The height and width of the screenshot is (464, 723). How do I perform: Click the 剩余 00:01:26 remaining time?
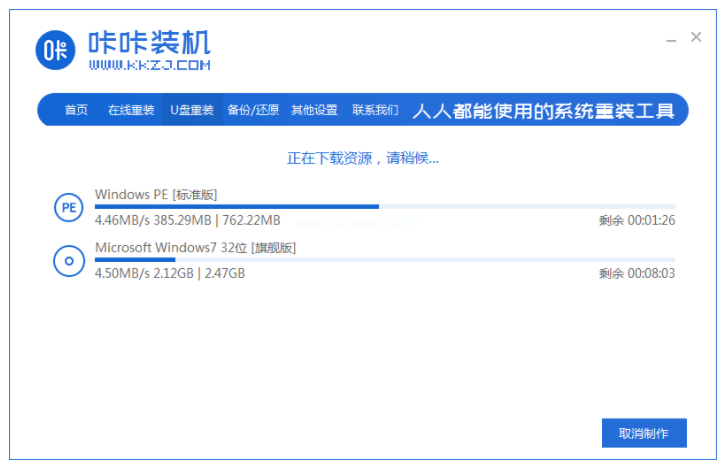click(x=637, y=220)
